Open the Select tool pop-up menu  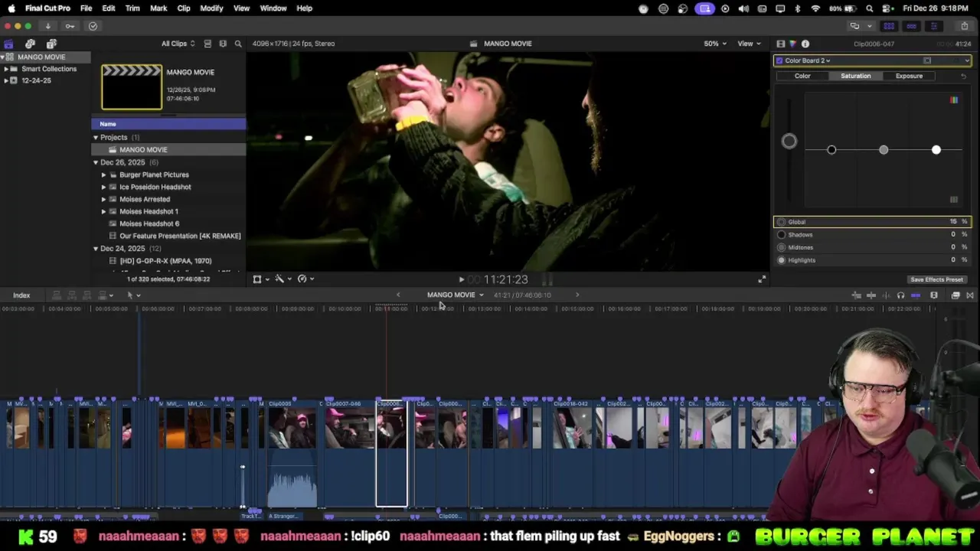click(133, 295)
